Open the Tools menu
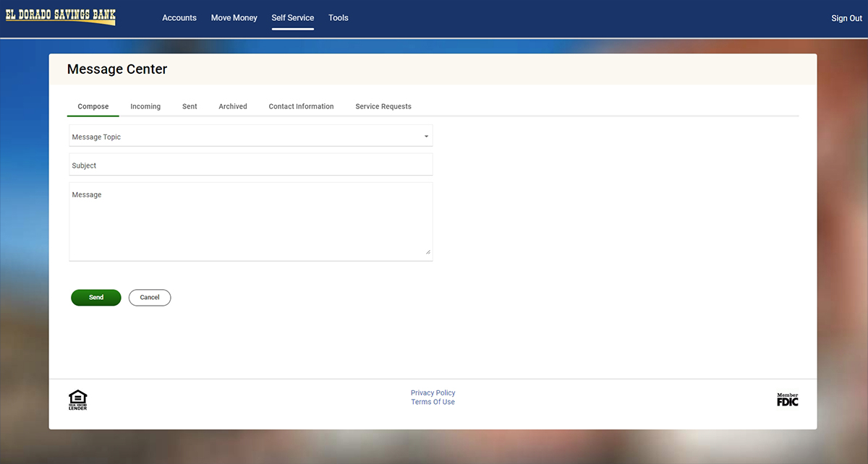This screenshot has width=868, height=464. (x=338, y=18)
